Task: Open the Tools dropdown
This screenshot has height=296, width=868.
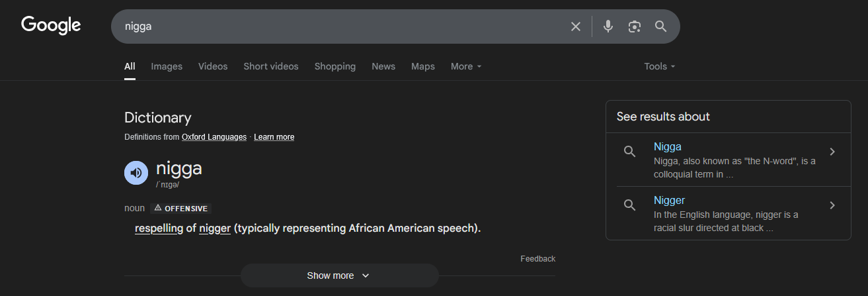Action: [x=660, y=66]
